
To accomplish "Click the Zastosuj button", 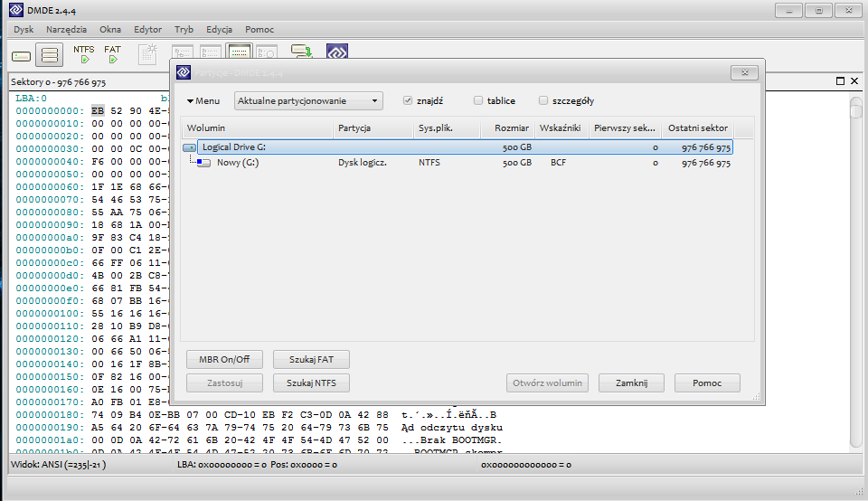I will click(x=224, y=383).
